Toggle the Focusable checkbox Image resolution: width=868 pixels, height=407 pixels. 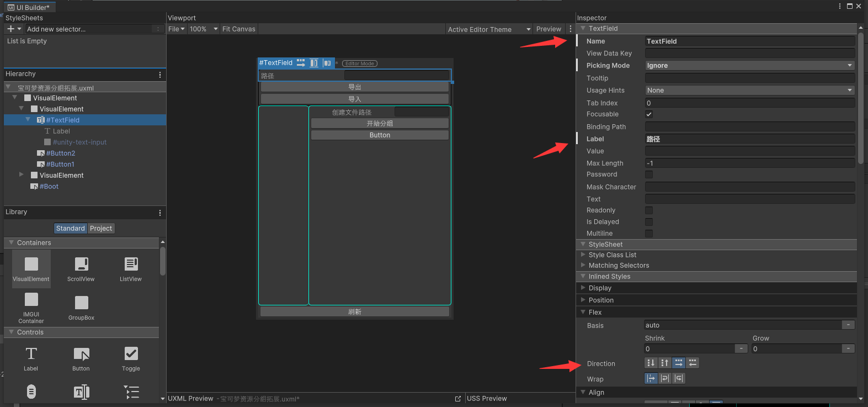(649, 114)
